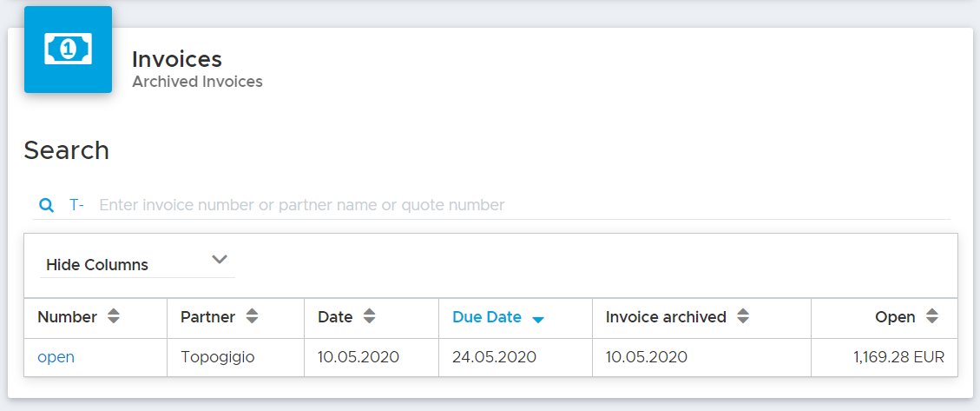Sort by Partner column arrows
This screenshot has height=411, width=980.
click(251, 316)
